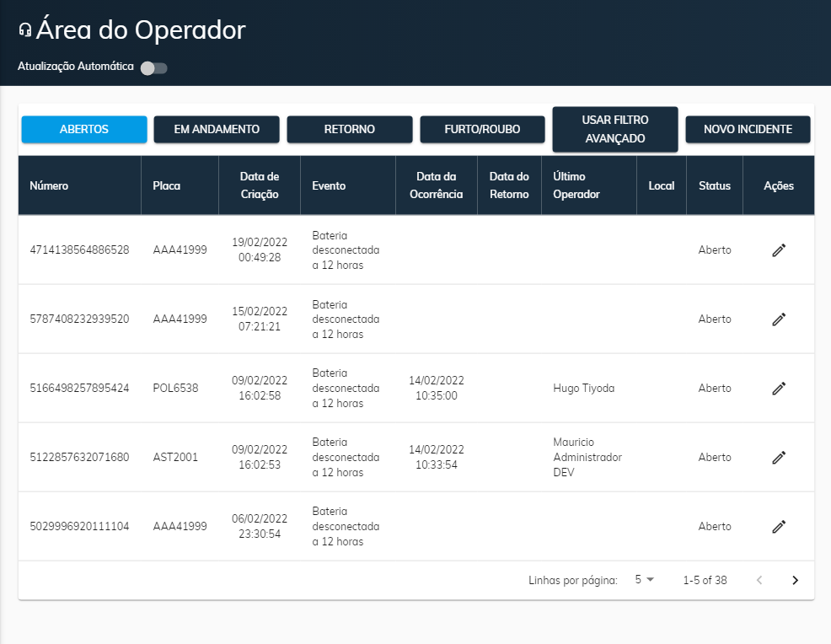The height and width of the screenshot is (644, 831).
Task: Click plate AST2001
Action: click(175, 457)
